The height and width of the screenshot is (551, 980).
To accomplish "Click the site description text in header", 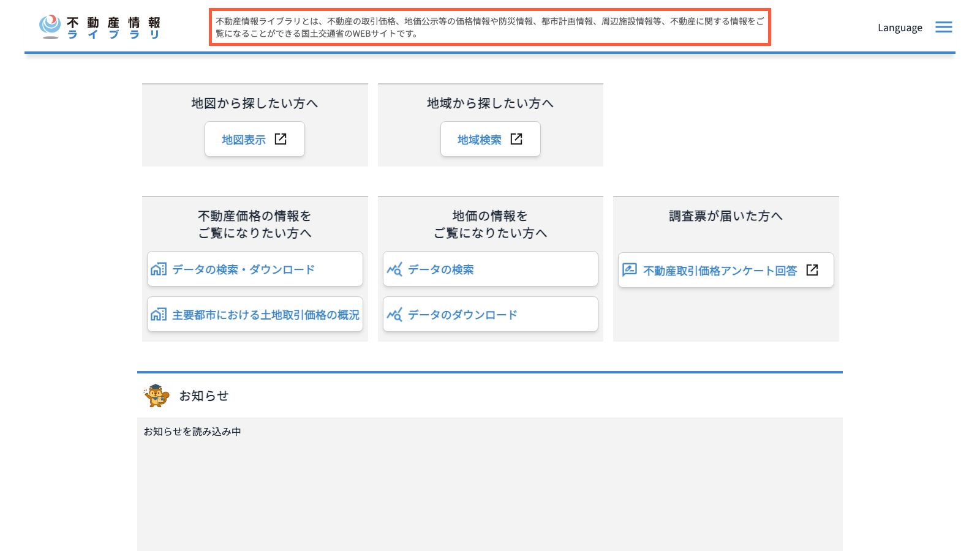I will (x=490, y=27).
